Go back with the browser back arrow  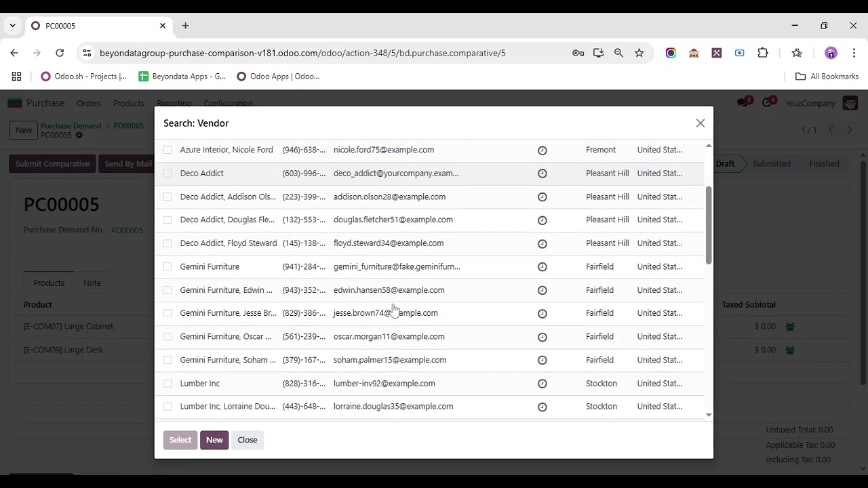pyautogui.click(x=14, y=53)
